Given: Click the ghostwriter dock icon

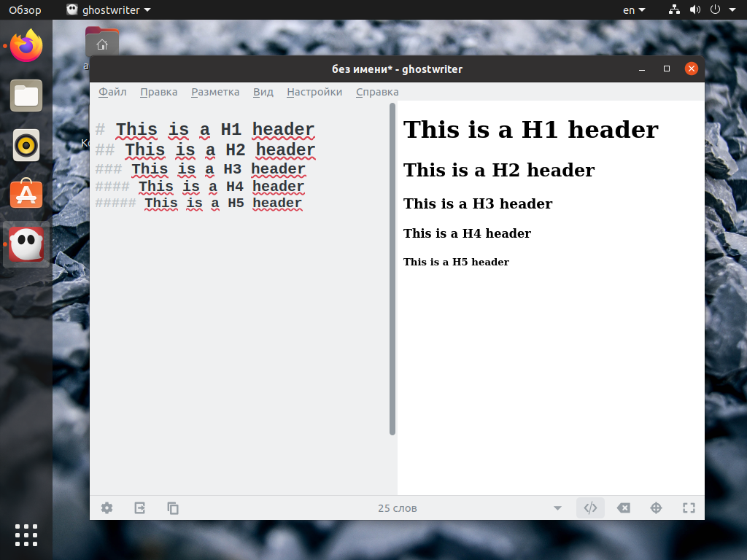Looking at the screenshot, I should 26,244.
